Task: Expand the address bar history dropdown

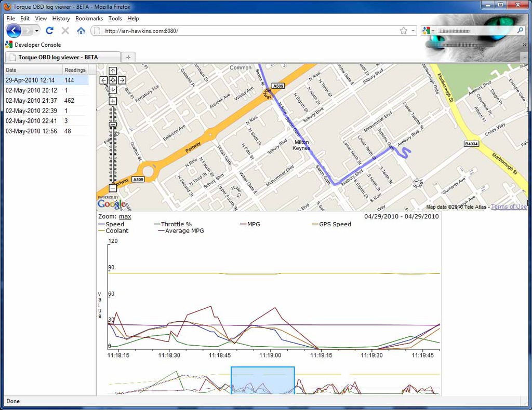Action: 414,31
